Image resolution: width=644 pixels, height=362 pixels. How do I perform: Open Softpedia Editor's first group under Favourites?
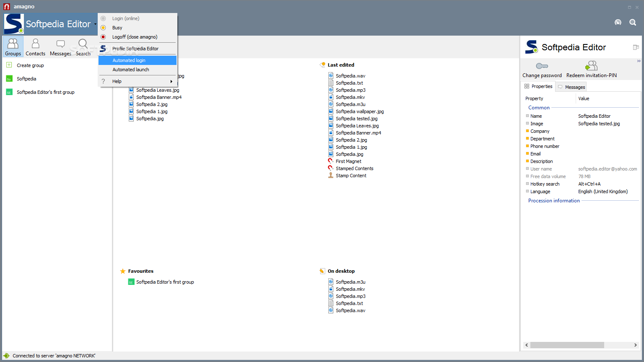[165, 282]
